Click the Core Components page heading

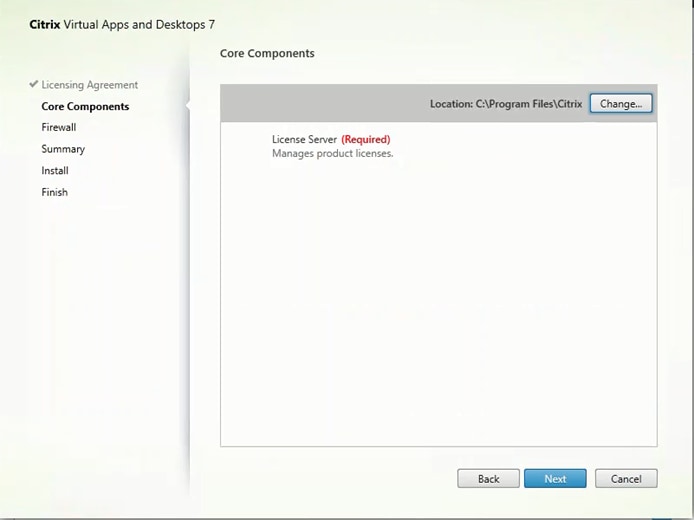click(x=267, y=54)
